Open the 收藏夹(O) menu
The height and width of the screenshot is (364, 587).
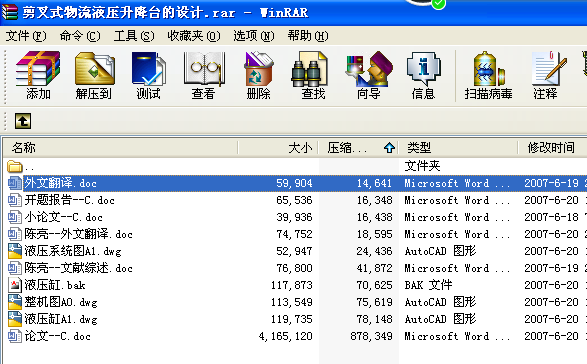(x=194, y=36)
